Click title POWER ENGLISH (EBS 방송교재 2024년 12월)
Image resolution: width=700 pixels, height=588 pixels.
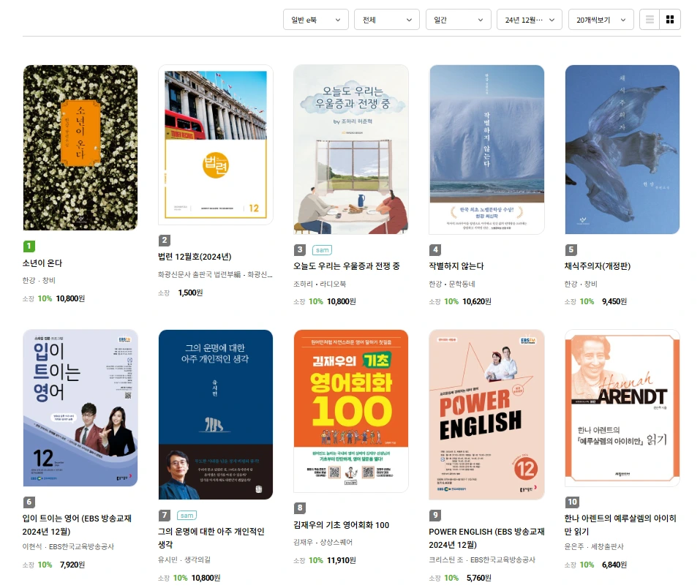pyautogui.click(x=486, y=538)
